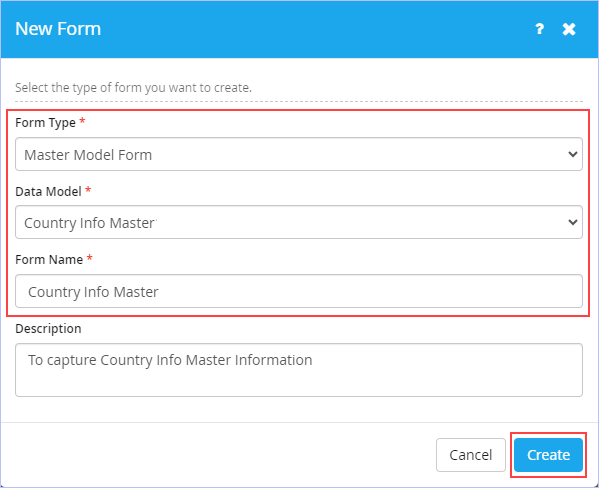
Task: Click the chevron arrow in Data Model select
Action: point(572,222)
